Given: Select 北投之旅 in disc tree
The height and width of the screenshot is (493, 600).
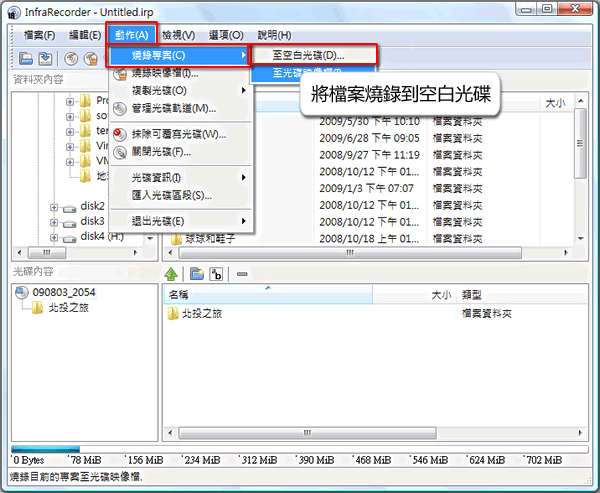Looking at the screenshot, I should [x=68, y=308].
